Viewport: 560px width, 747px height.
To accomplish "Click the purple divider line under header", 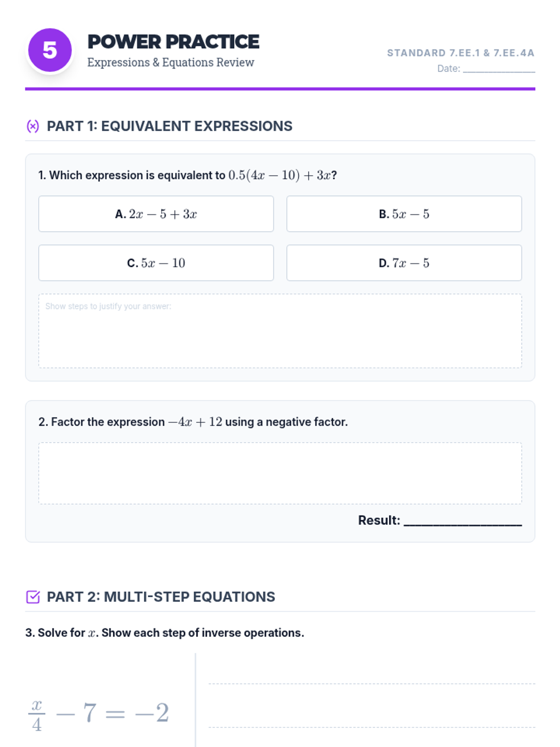I will [280, 89].
